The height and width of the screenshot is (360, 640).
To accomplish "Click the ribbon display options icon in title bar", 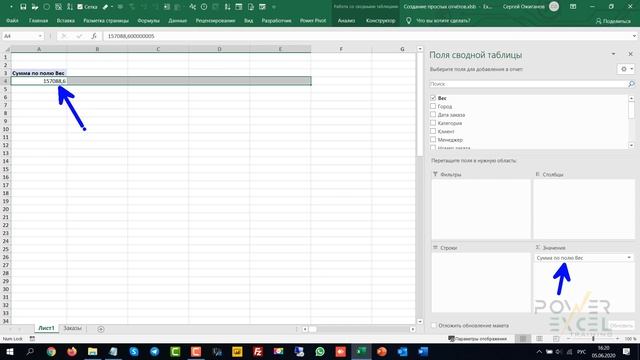I will (x=573, y=7).
